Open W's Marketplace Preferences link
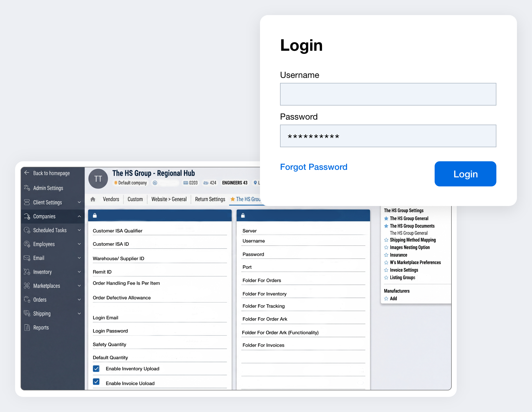This screenshot has width=532, height=412. pyautogui.click(x=415, y=263)
